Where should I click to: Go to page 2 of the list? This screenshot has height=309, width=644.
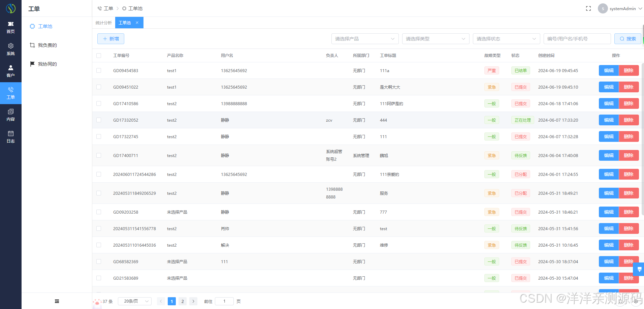(183, 301)
